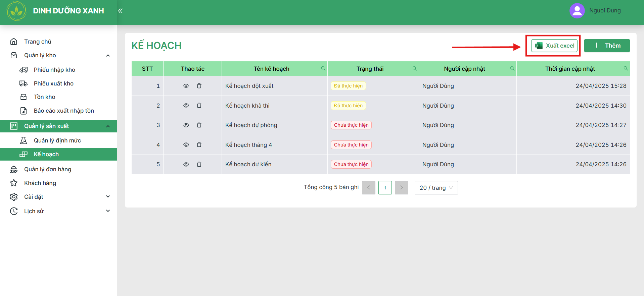Search by Tên kế hoạch column magnifier
Viewport: 644px width, 296px height.
click(323, 68)
